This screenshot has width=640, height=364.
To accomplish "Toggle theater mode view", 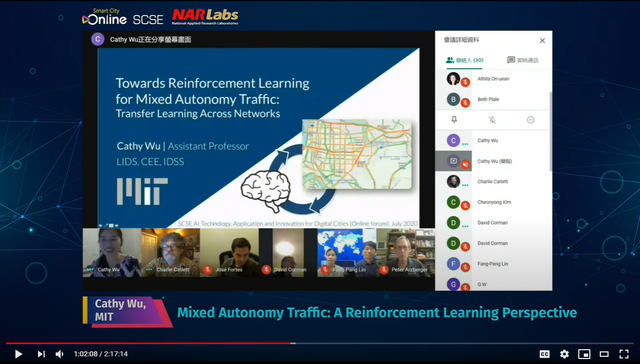I will (604, 354).
